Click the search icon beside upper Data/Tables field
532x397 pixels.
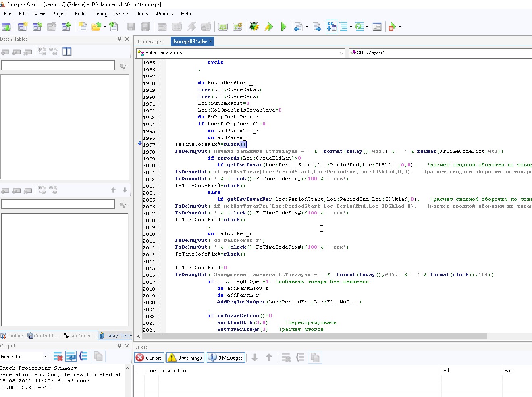pos(123,66)
